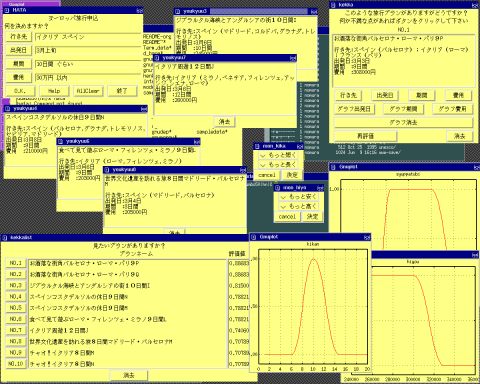
Task: Choose plan NO.3 in kekkalist
Action: point(15,285)
